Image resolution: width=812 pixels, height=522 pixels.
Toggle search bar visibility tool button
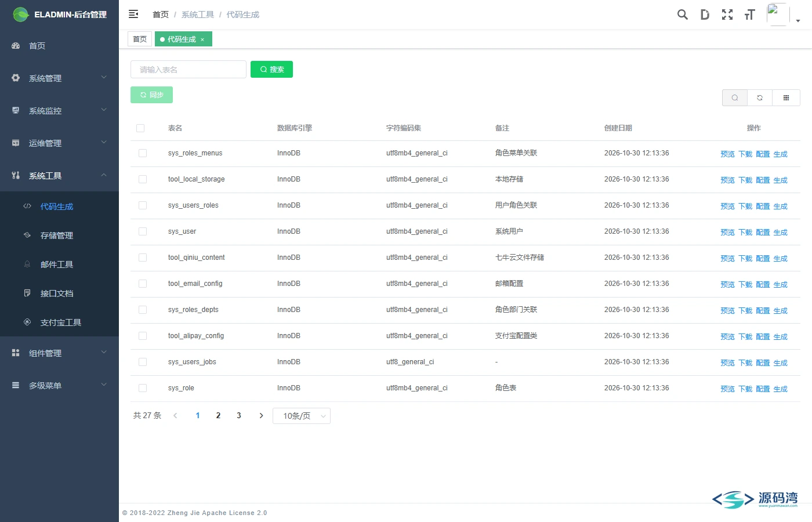[x=735, y=97]
